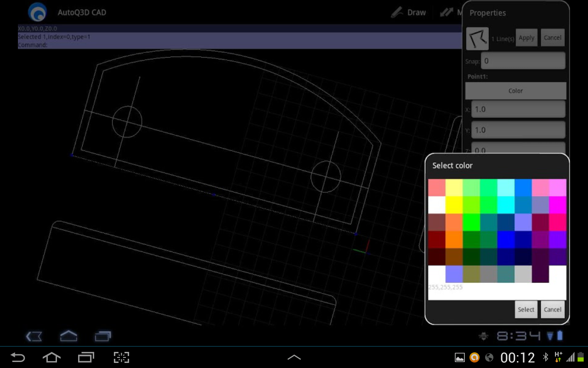Select the olive swatch
This screenshot has width=588, height=368.
tap(471, 274)
